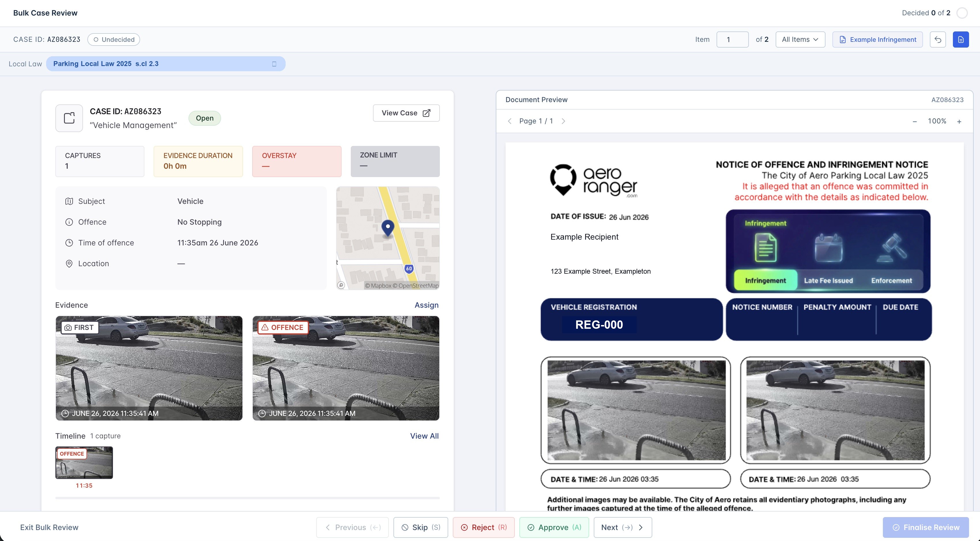Select the 11:35 timeline capture thumbnail
Viewport: 980px width, 541px height.
coord(84,463)
